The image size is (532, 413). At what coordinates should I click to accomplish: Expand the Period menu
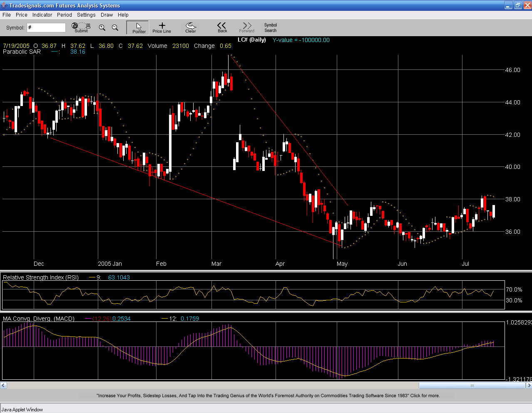point(65,15)
